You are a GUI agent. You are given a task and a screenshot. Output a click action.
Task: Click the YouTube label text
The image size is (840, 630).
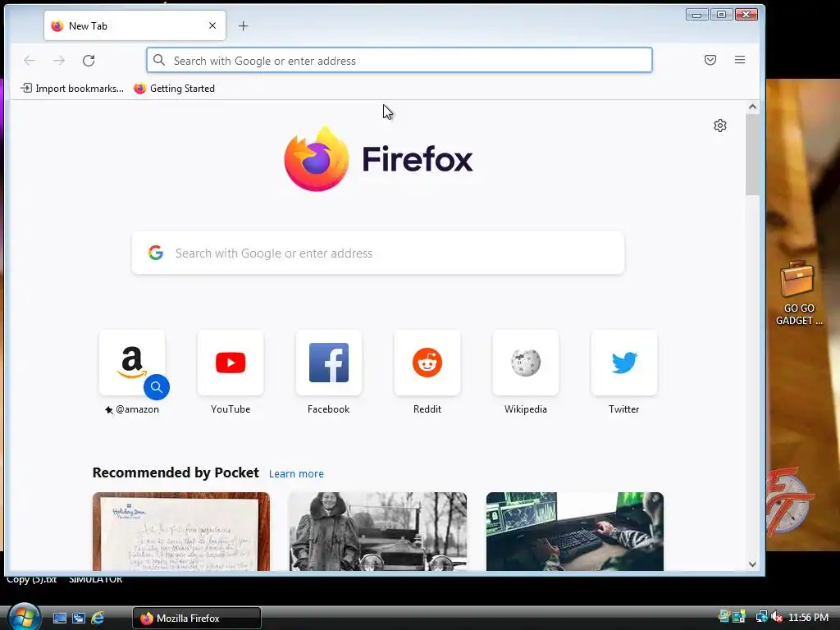pos(231,409)
